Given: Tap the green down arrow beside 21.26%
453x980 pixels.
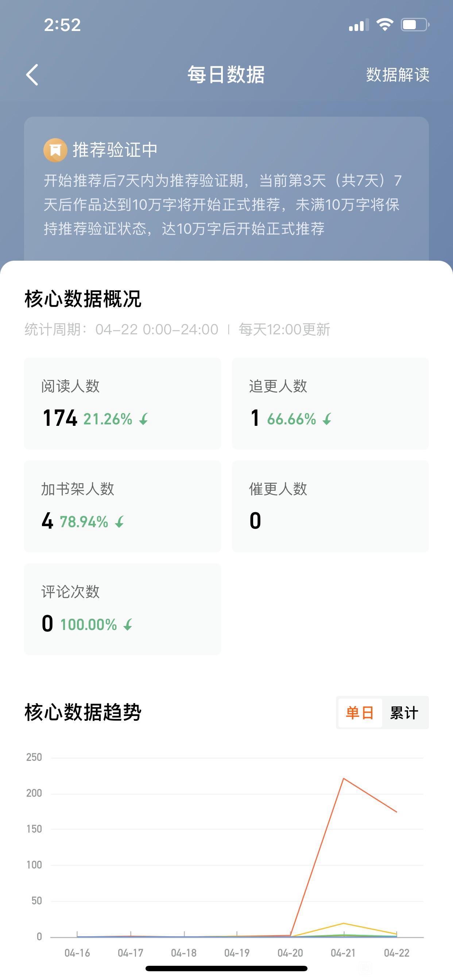Looking at the screenshot, I should (143, 419).
